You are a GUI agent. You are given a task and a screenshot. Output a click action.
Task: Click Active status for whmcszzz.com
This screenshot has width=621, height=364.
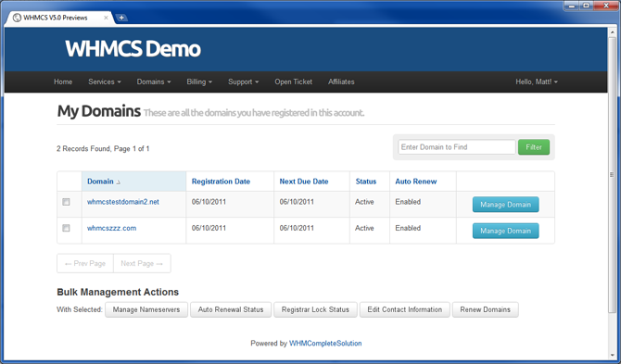click(364, 228)
